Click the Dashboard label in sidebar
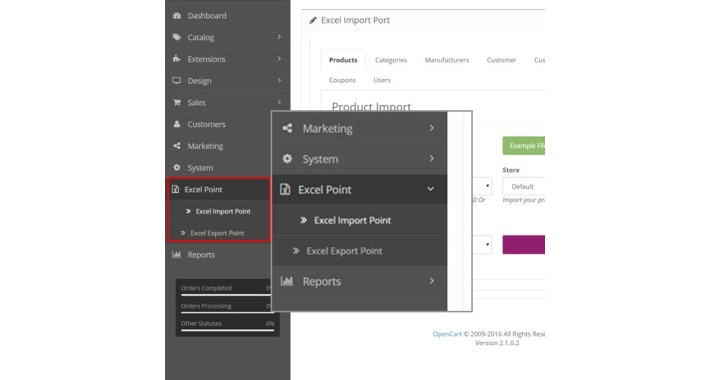Image resolution: width=710 pixels, height=380 pixels. point(207,16)
